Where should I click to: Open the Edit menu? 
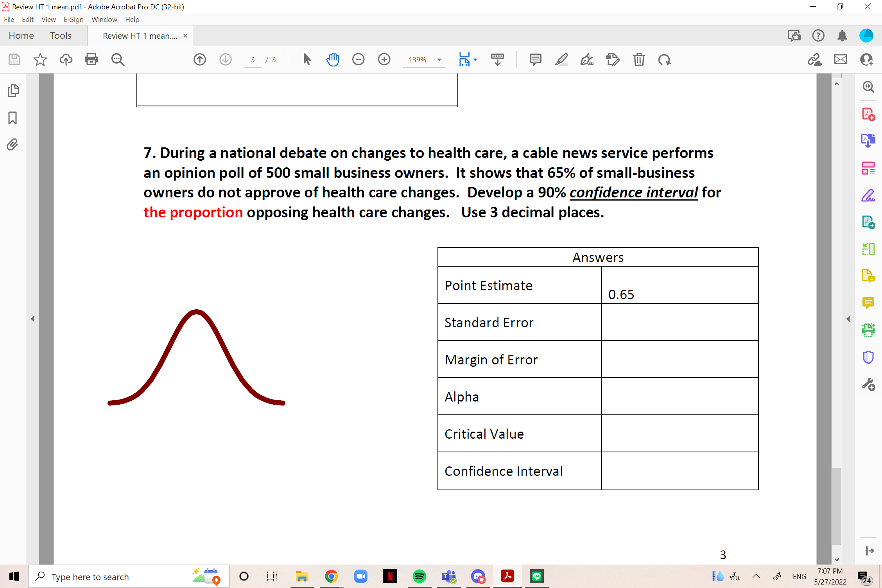(27, 19)
